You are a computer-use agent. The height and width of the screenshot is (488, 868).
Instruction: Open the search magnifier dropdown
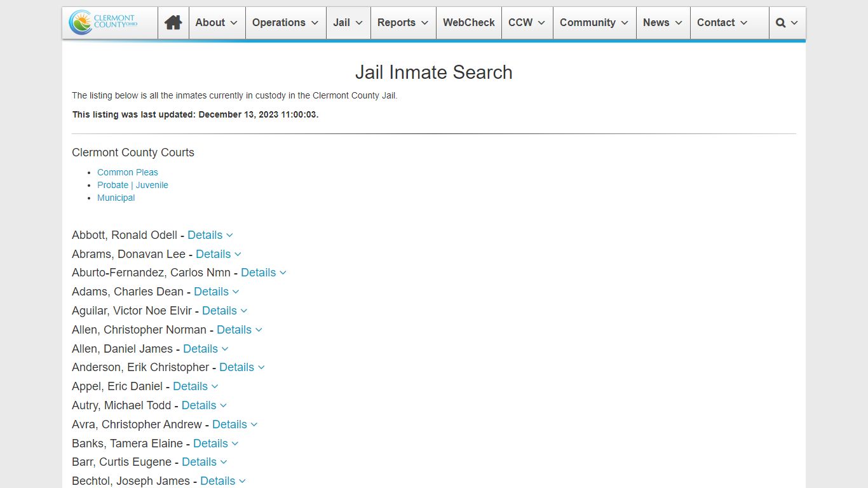787,23
